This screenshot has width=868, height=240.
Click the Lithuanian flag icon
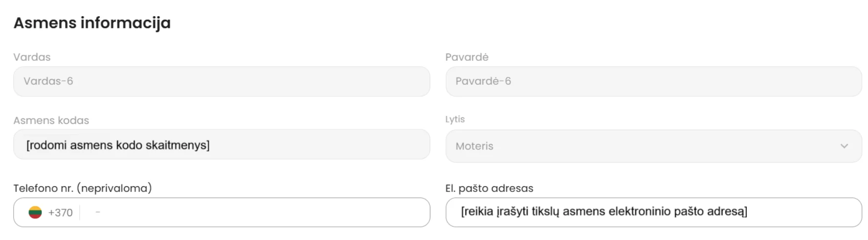(35, 213)
